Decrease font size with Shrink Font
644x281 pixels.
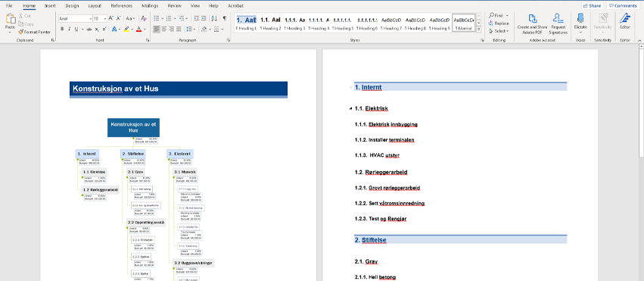pyautogui.click(x=118, y=18)
